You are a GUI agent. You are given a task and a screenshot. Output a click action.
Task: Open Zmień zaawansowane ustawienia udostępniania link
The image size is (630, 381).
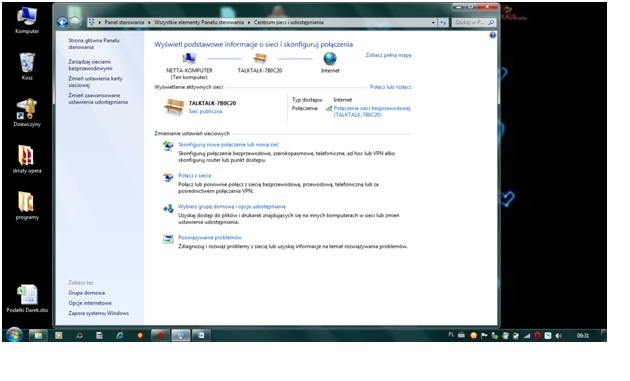click(x=98, y=99)
